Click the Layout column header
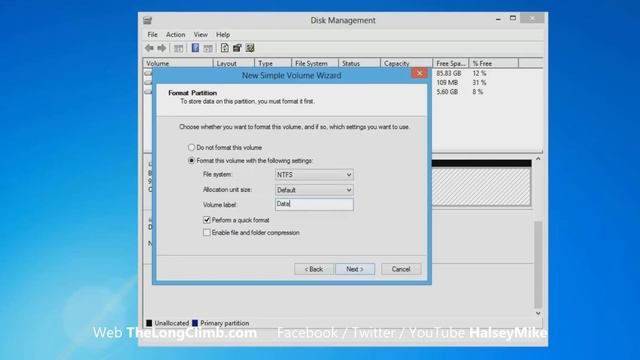Screen dimensions: 640x360 234,63
